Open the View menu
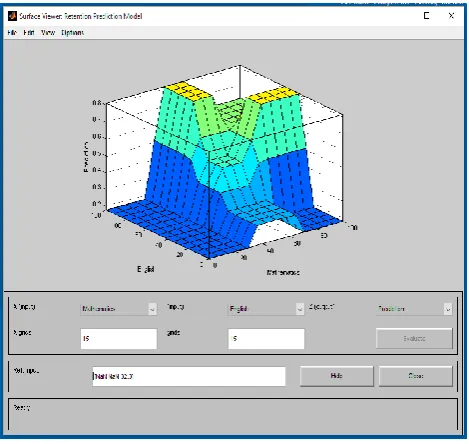The image size is (469, 444). point(48,33)
